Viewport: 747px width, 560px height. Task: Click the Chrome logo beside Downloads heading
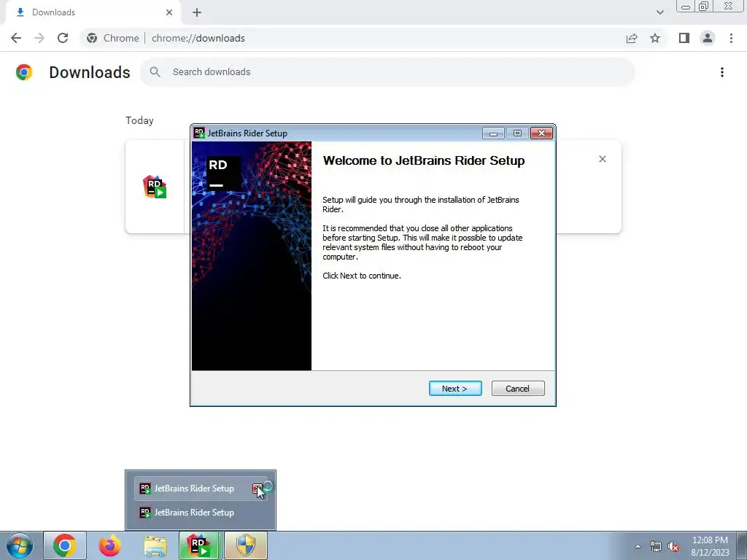click(24, 72)
